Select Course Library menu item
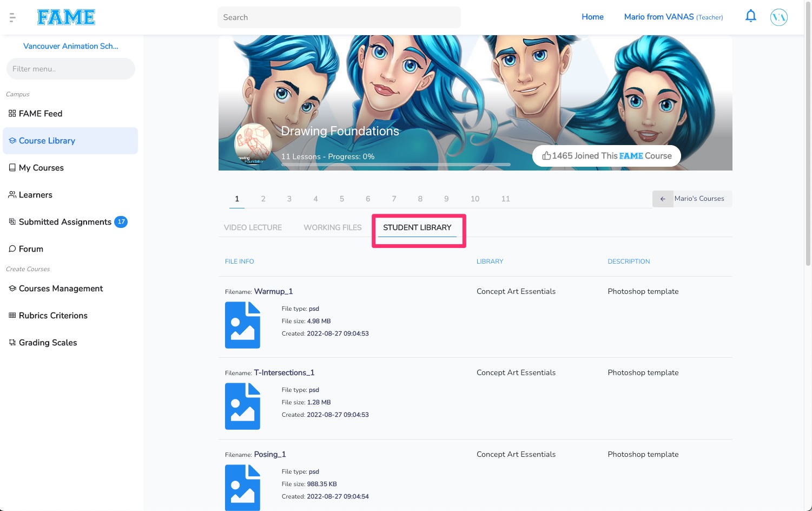The height and width of the screenshot is (511, 812). coord(70,140)
